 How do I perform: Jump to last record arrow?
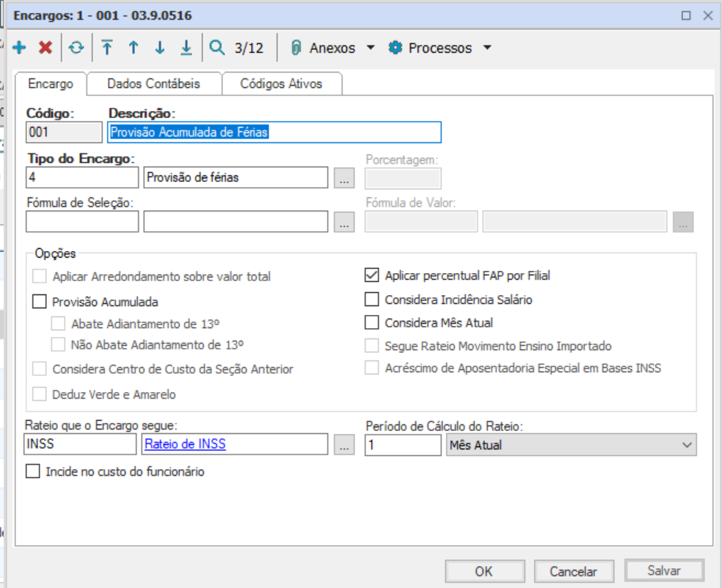186,48
